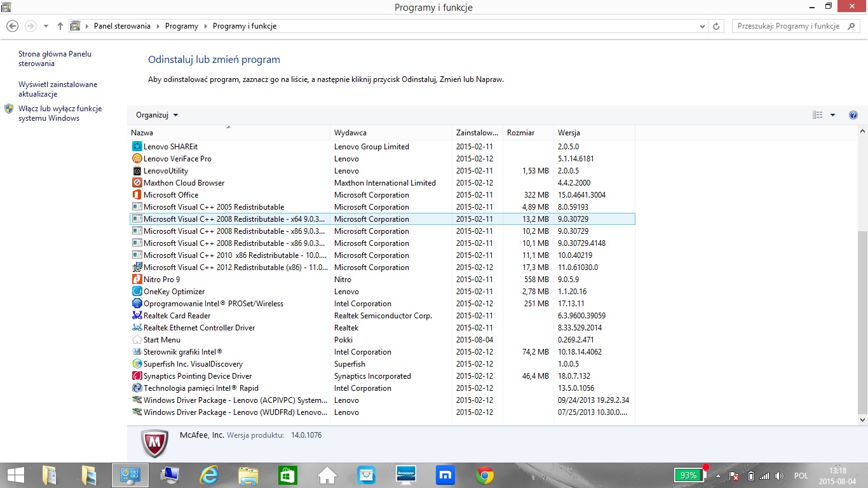Click the Windows Driver Package (ACPIVPC) row icon

[137, 400]
